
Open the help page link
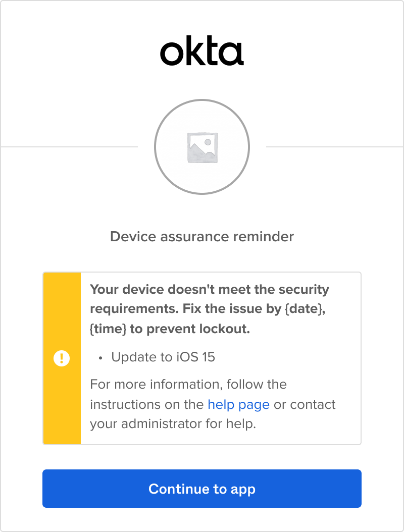point(238,404)
